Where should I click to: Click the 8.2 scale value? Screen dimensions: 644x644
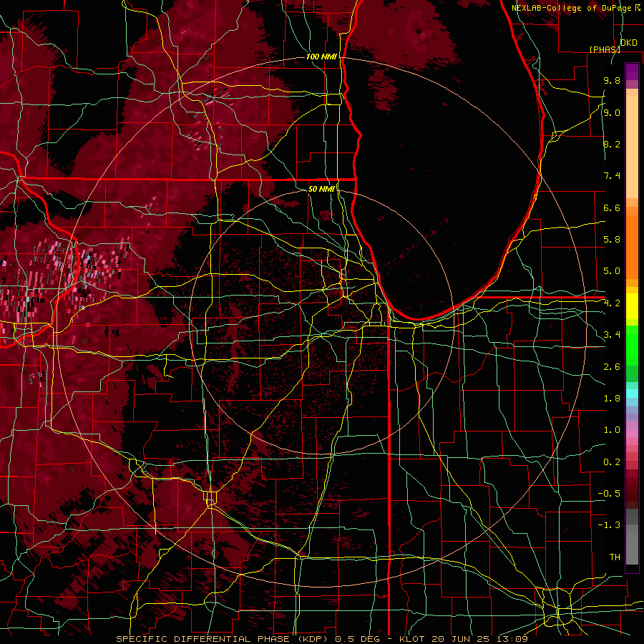[612, 144]
